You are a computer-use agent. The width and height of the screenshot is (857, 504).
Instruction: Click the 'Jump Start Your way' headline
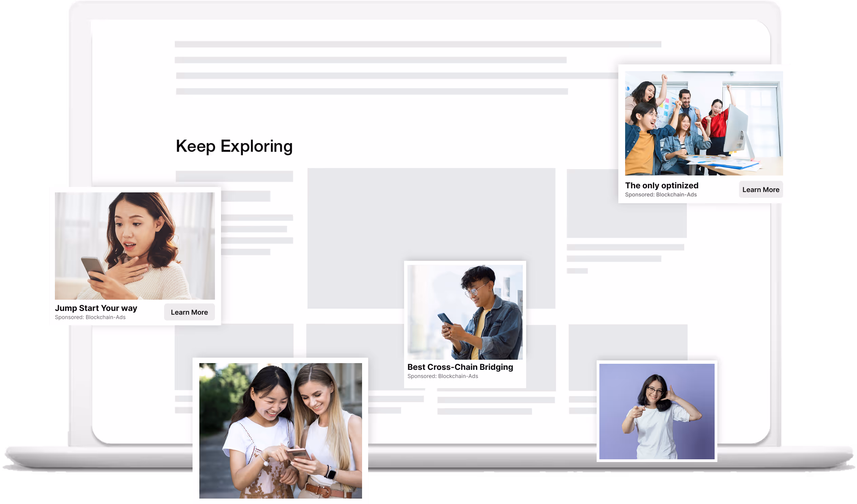(x=96, y=308)
